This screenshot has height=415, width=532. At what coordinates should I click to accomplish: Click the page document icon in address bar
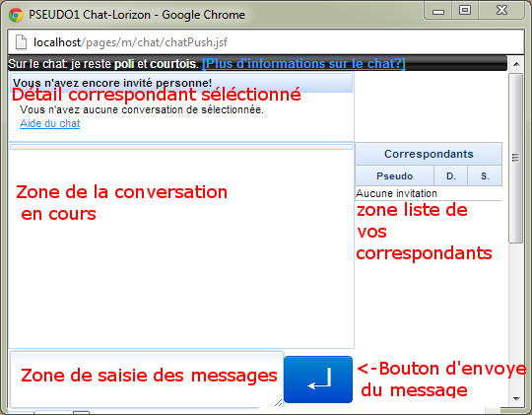(x=21, y=42)
